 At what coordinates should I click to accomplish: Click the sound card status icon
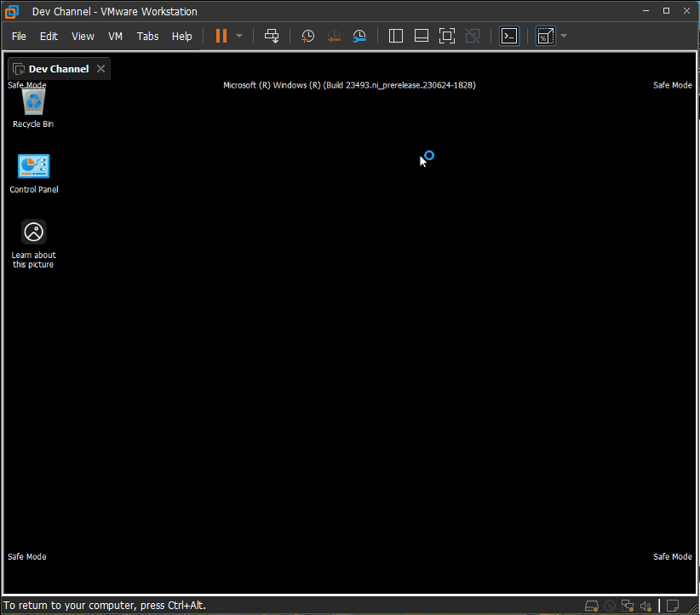click(645, 606)
